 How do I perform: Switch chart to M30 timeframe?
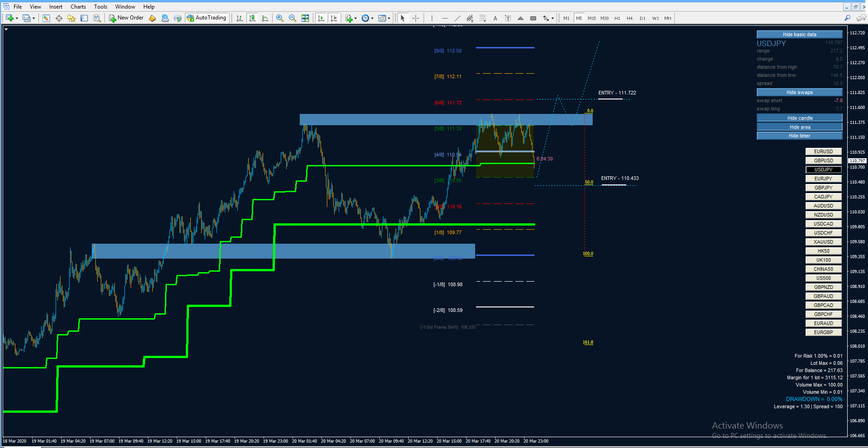coord(604,18)
